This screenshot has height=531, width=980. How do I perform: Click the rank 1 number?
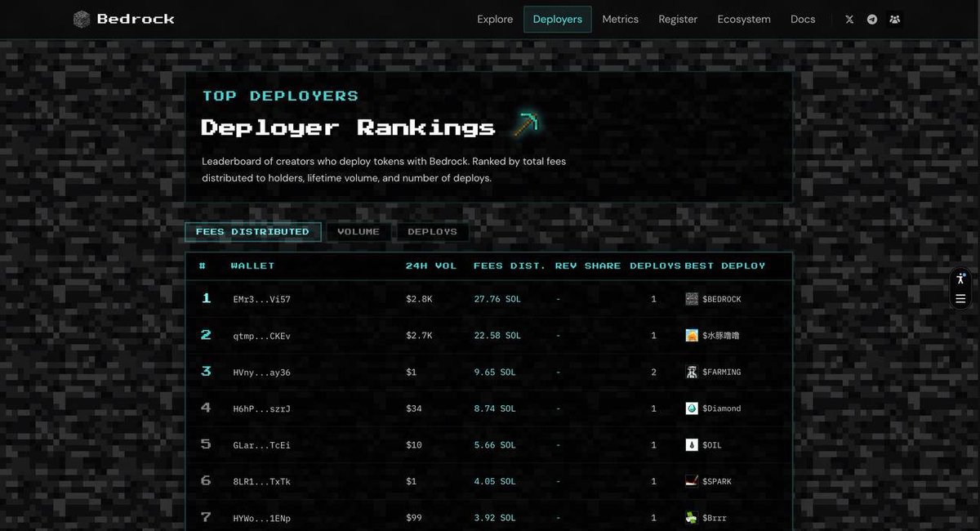207,298
